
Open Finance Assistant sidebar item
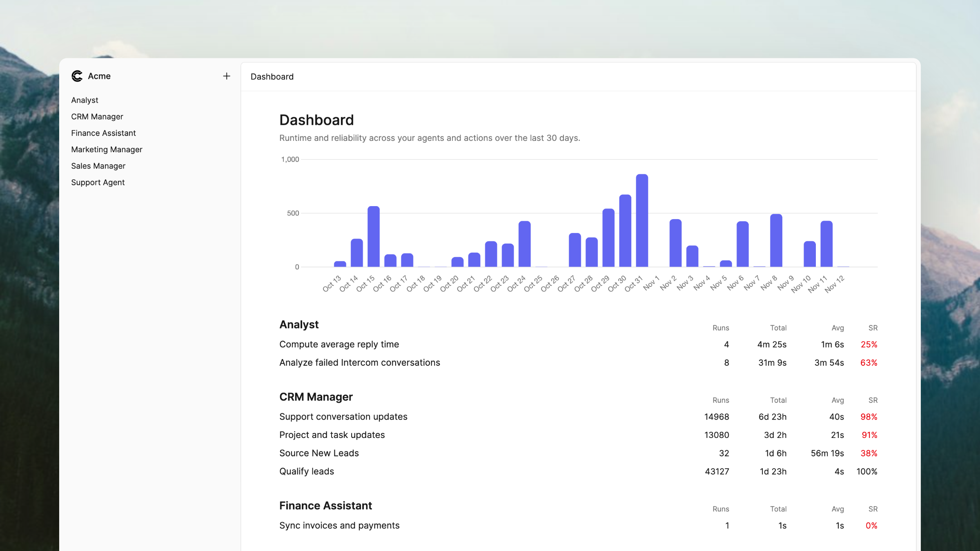click(103, 133)
